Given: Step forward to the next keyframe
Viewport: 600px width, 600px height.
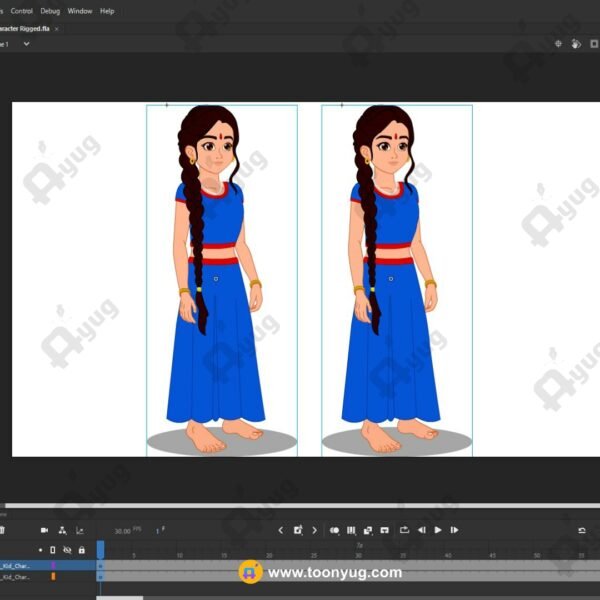Looking at the screenshot, I should click(x=315, y=530).
